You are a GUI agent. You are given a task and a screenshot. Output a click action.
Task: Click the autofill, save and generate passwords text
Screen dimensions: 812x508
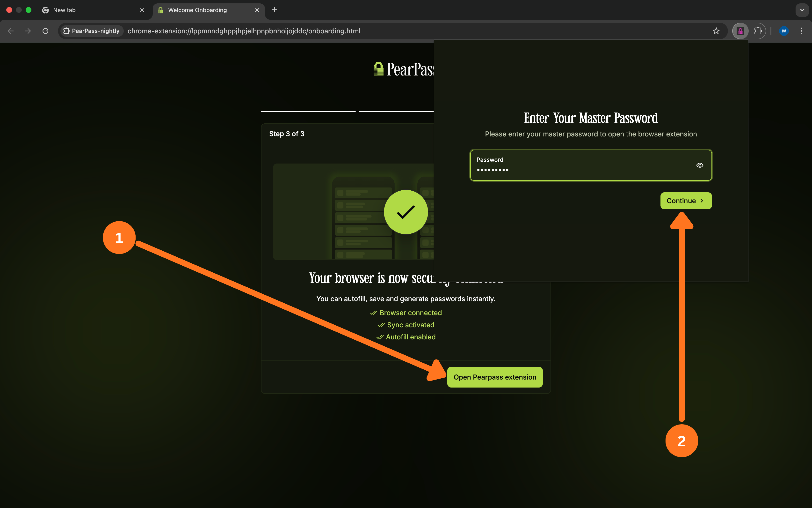click(x=406, y=299)
